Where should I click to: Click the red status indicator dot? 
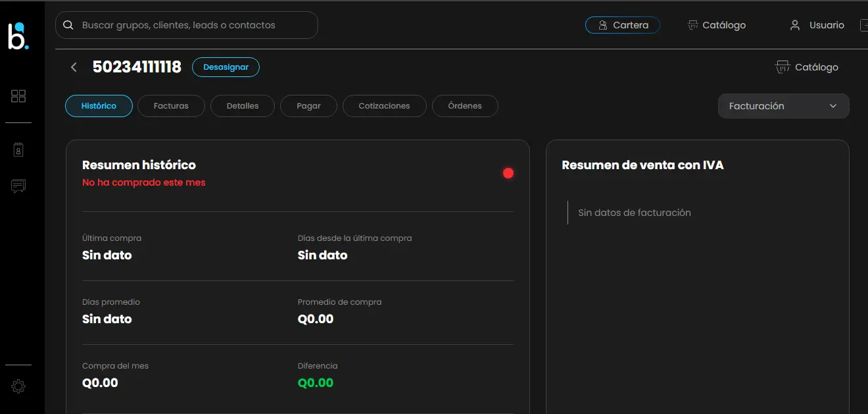508,173
